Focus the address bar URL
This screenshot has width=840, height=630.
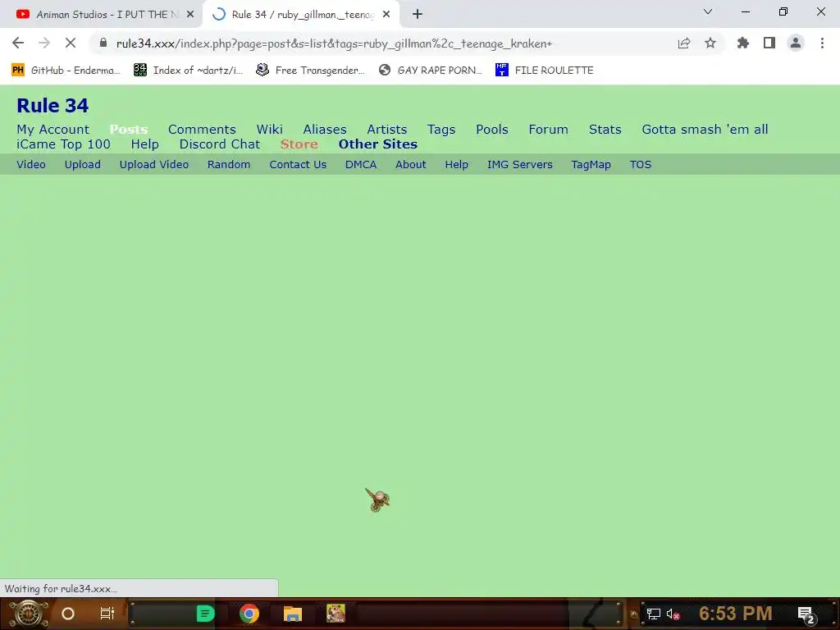(x=334, y=43)
